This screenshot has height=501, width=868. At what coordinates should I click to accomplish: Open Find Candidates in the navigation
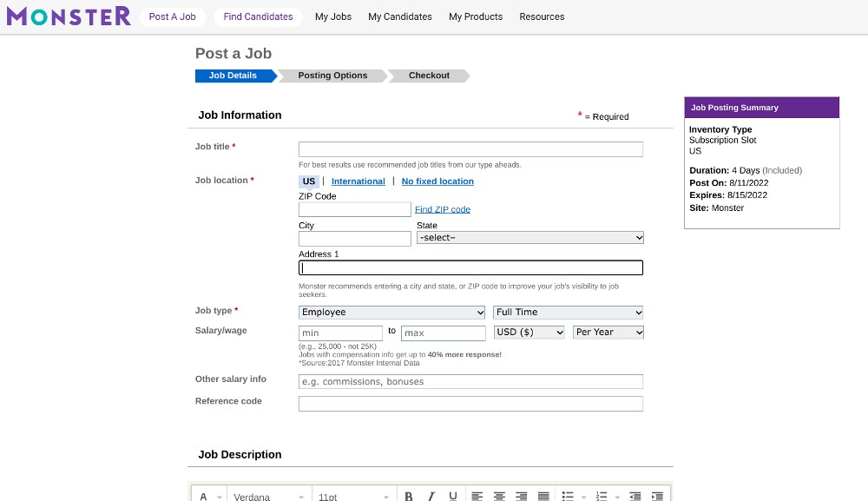(258, 16)
